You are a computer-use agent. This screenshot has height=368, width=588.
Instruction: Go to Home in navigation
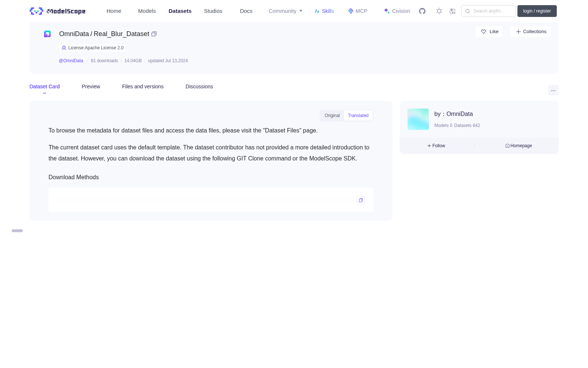[114, 11]
